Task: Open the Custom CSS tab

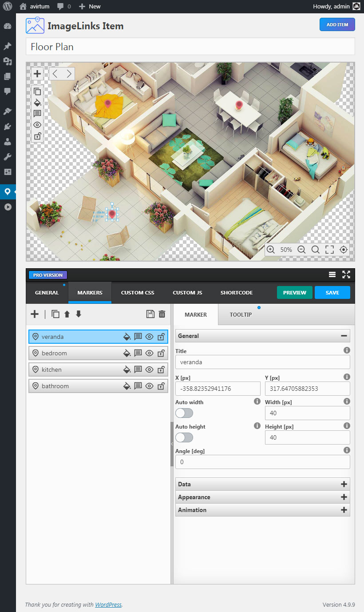Action: click(138, 293)
